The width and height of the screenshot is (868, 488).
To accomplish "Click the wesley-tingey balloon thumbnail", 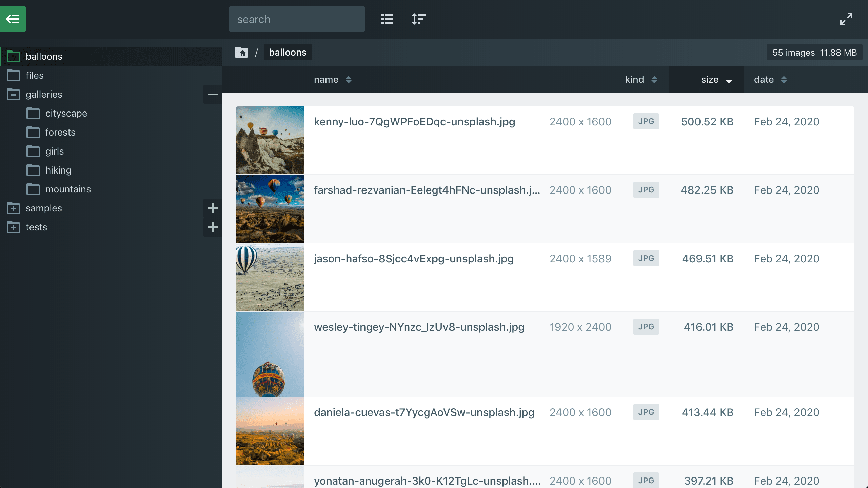I will 270,354.
